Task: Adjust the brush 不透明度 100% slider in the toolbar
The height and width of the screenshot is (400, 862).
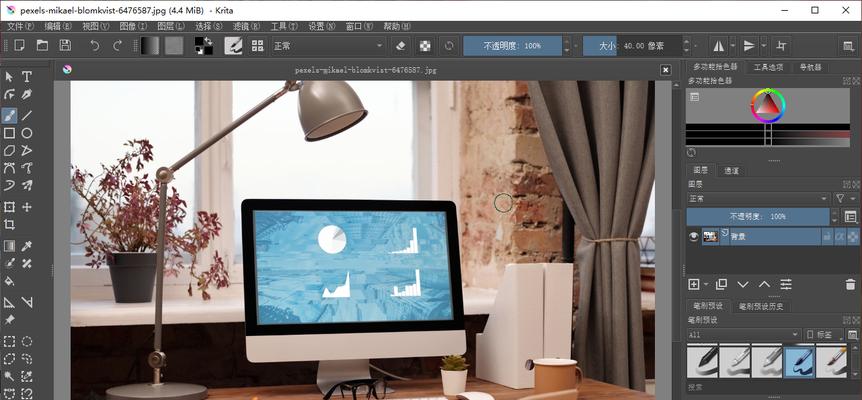Action: coord(512,46)
